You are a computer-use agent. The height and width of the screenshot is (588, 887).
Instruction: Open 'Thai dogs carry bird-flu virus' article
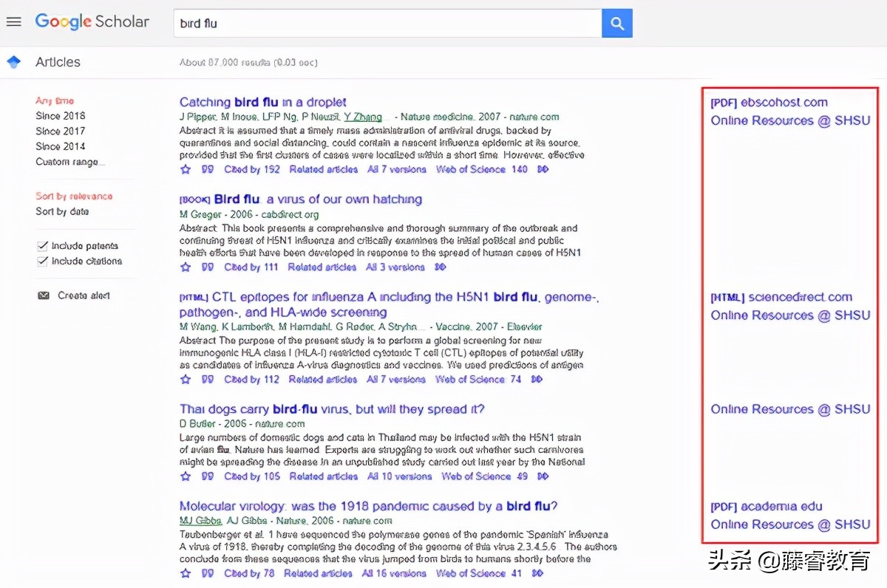point(332,409)
